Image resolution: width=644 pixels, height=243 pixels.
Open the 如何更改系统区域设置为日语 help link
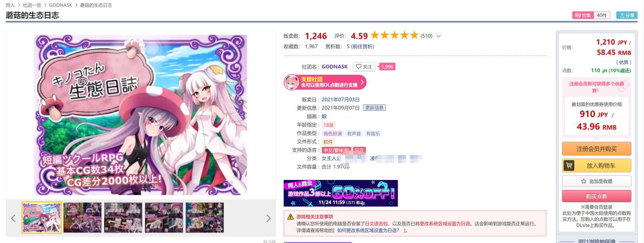[x=368, y=230]
